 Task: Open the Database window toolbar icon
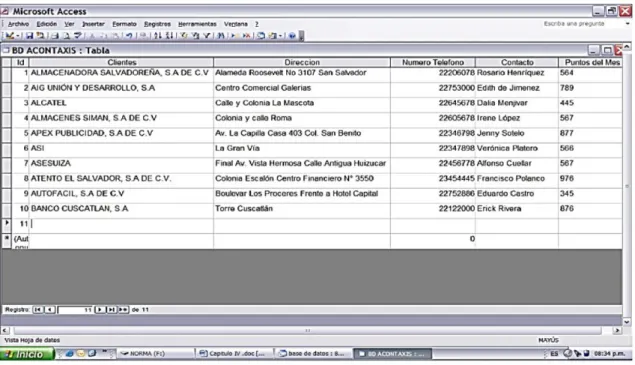(261, 36)
